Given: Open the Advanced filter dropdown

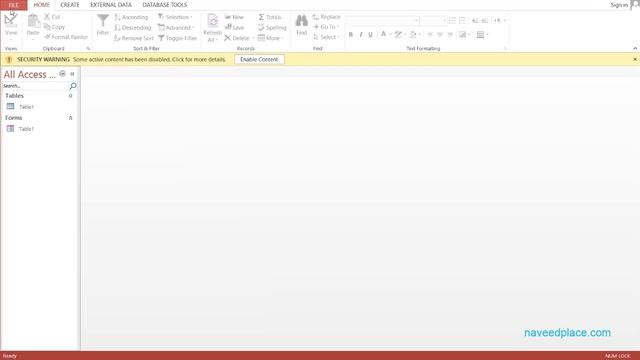Looking at the screenshot, I should coord(176,28).
